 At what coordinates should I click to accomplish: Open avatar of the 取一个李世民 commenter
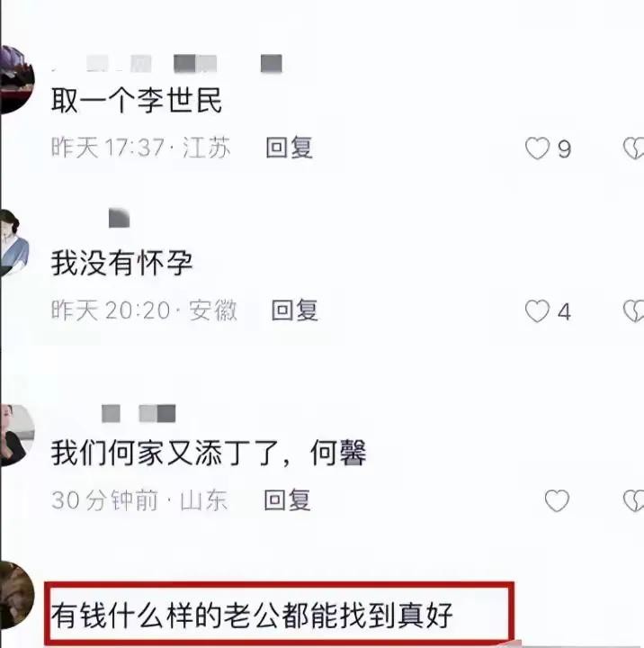(x=17, y=80)
